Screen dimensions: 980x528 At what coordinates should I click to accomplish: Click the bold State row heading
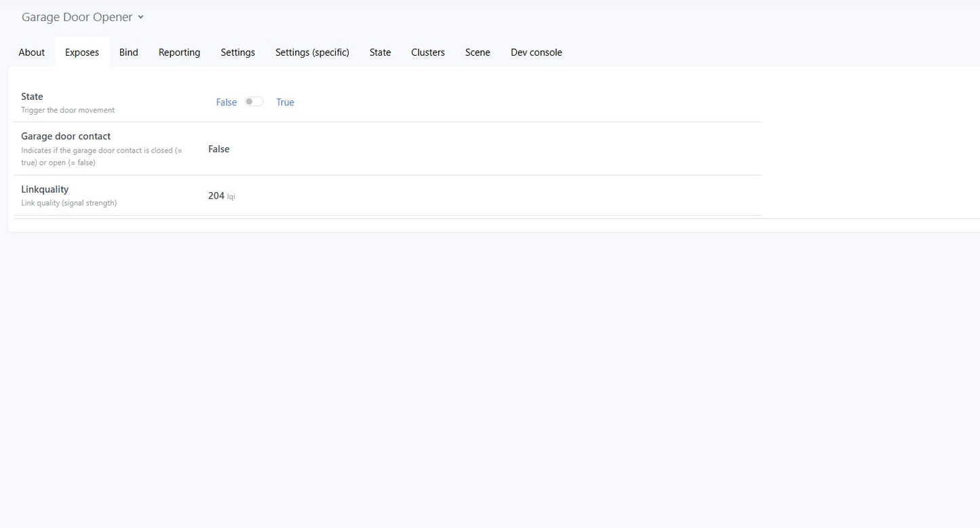point(32,96)
